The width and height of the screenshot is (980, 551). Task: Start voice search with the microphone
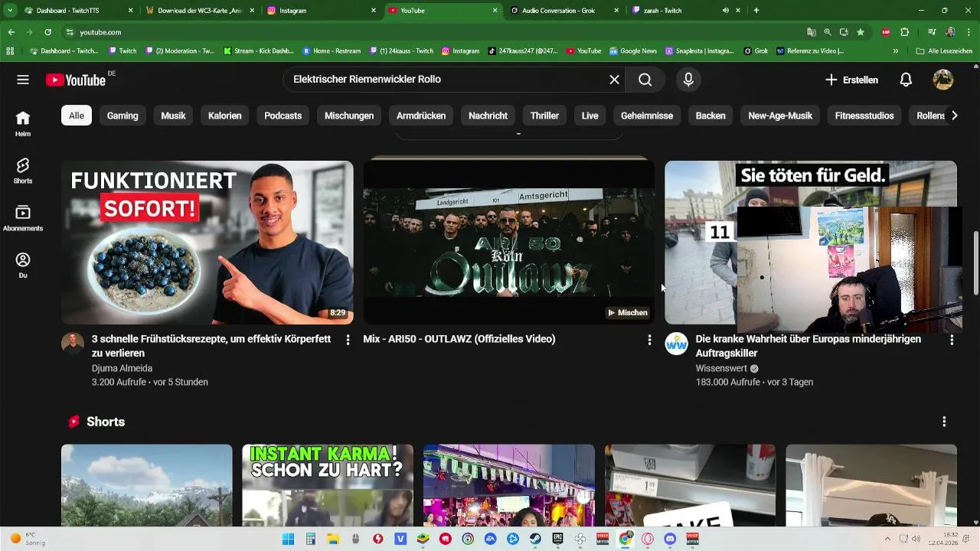688,80
